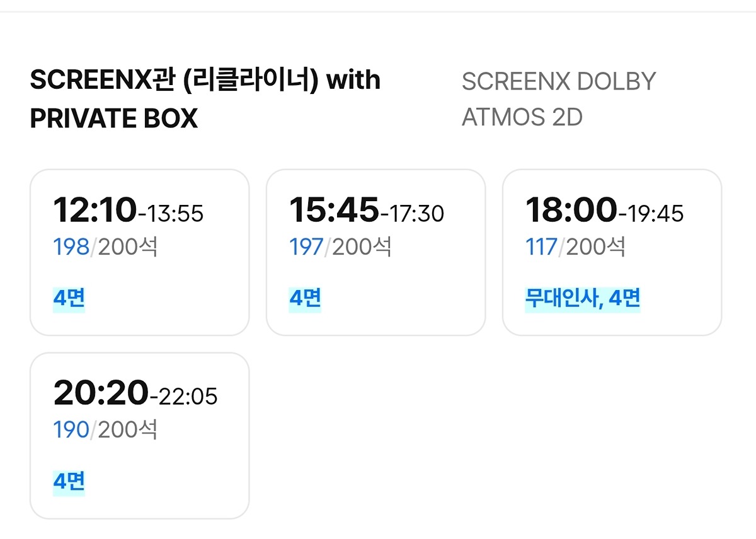Click the 4면 tag under 12:10
The image size is (756, 539).
(69, 298)
